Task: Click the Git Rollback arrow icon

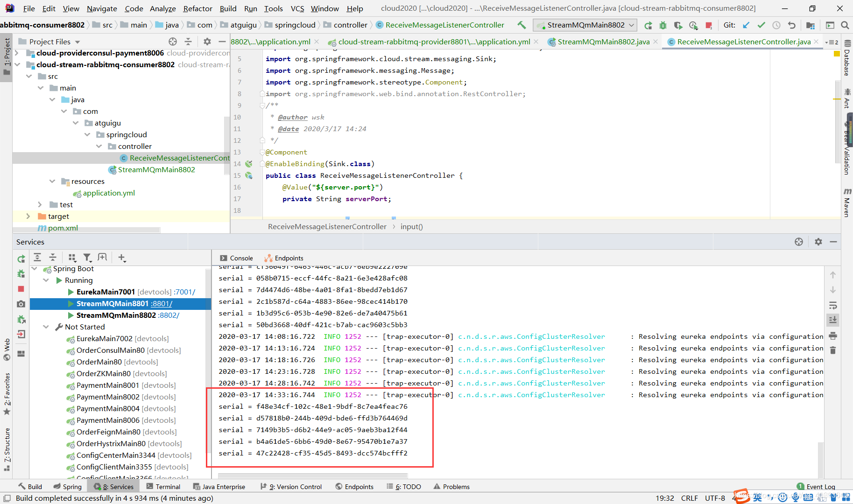Action: coord(791,25)
